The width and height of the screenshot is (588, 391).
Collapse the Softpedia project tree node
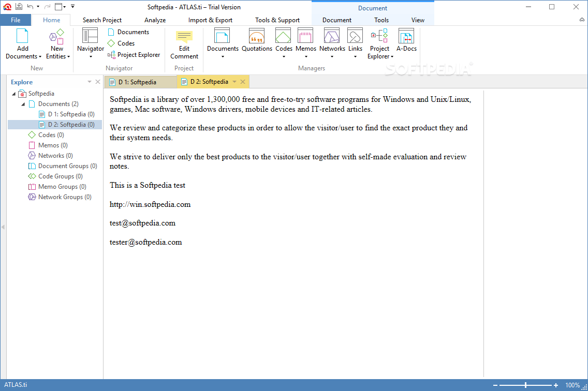click(x=14, y=94)
